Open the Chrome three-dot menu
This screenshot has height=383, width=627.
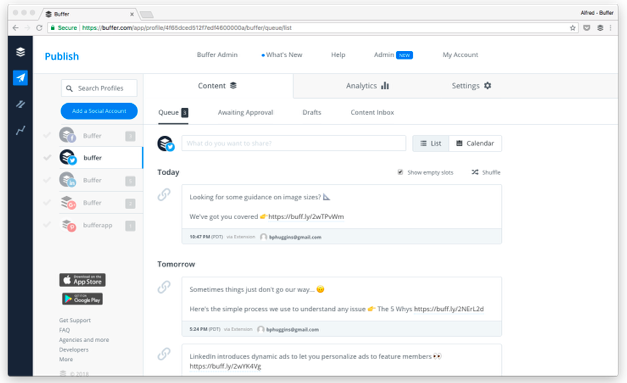[611, 28]
